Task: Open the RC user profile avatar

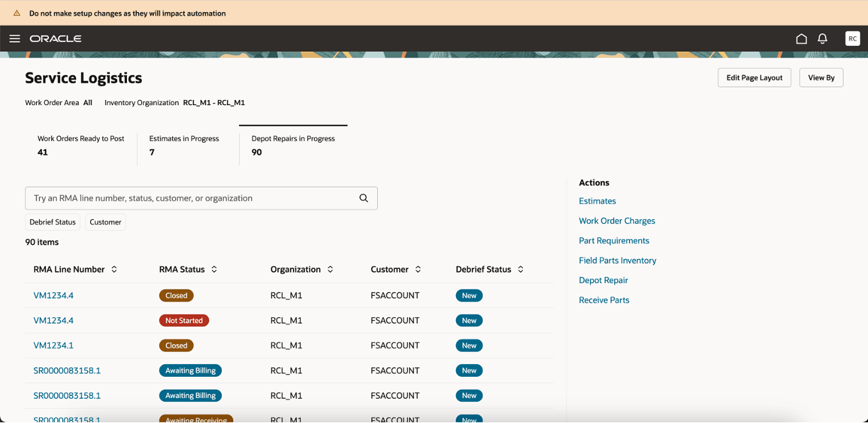Action: [x=852, y=39]
